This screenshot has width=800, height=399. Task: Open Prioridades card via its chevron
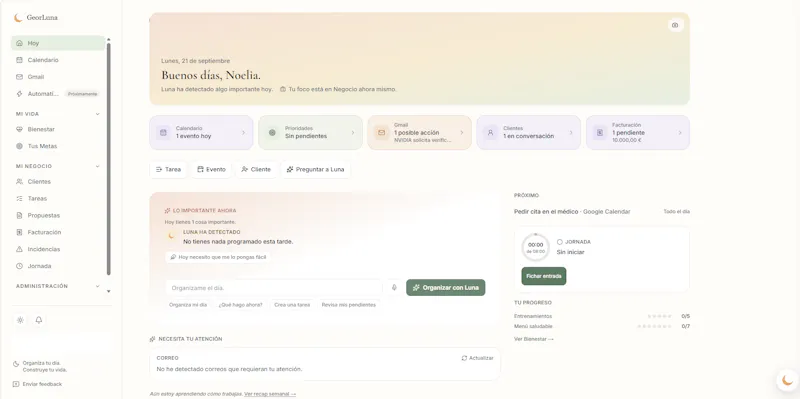(x=353, y=133)
